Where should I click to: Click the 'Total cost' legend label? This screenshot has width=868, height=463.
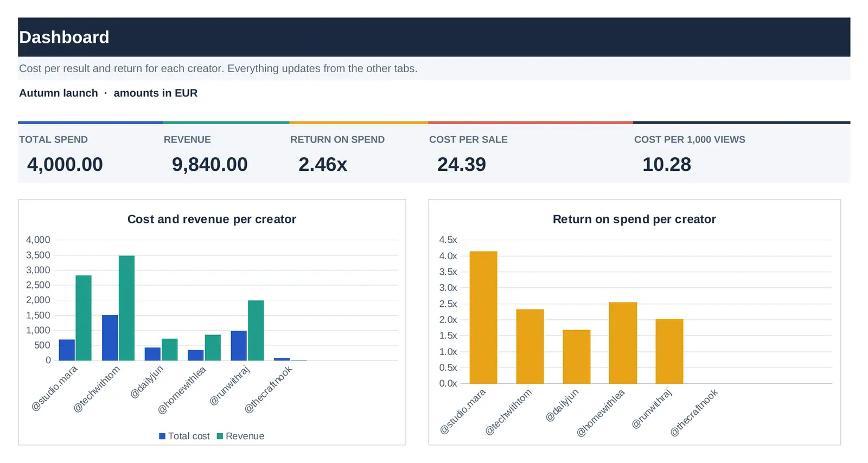click(x=189, y=436)
